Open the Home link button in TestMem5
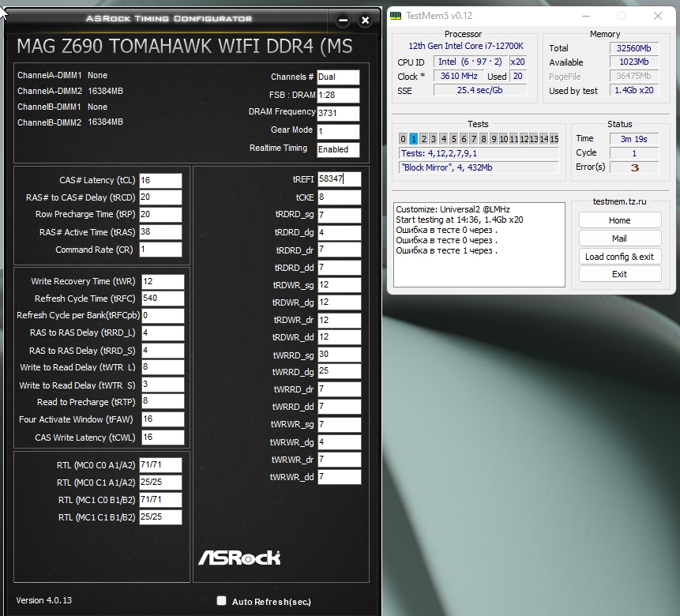Screen dimensions: 680x616 tap(620, 220)
